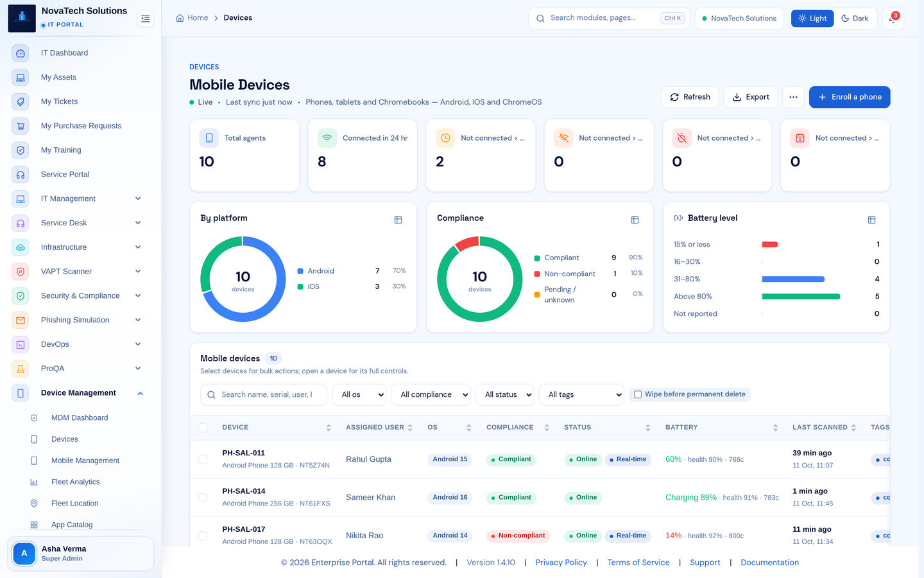The width and height of the screenshot is (924, 578).
Task: Open the three-dots more actions menu
Action: click(x=793, y=97)
